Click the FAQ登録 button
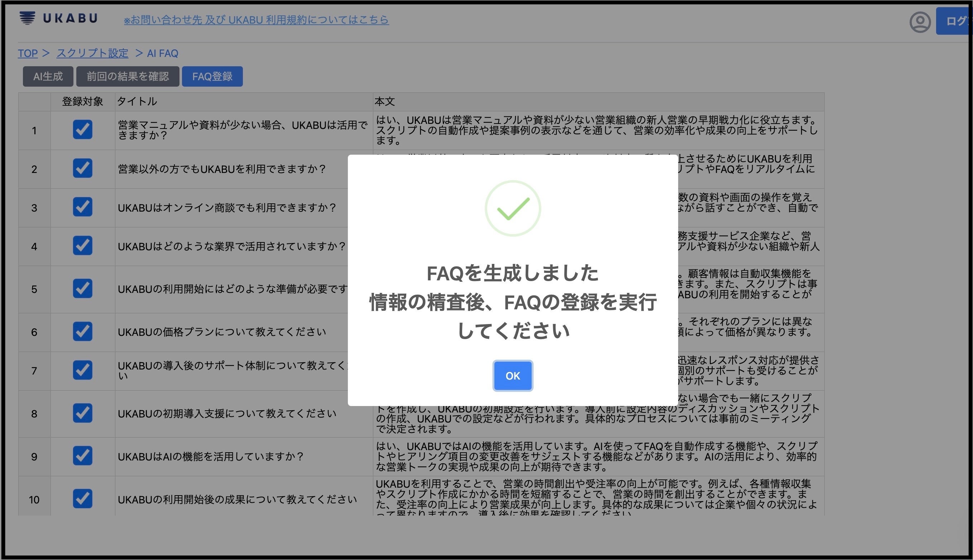 coord(212,77)
